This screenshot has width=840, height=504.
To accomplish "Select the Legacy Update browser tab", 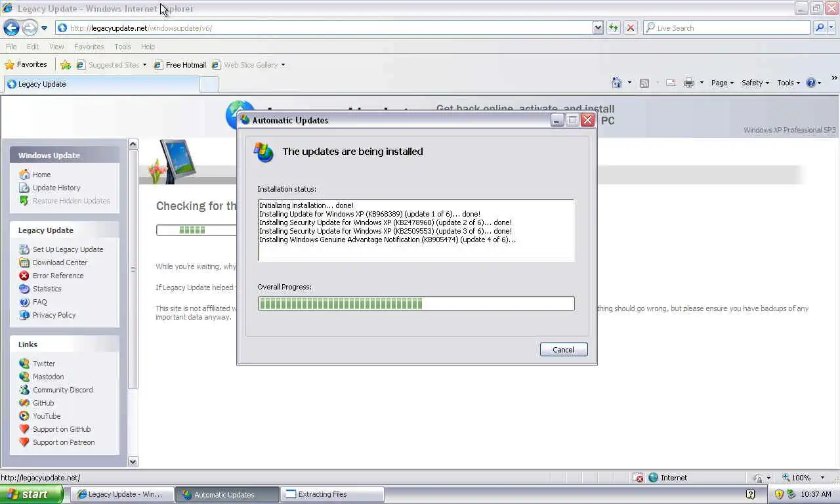I will point(101,84).
